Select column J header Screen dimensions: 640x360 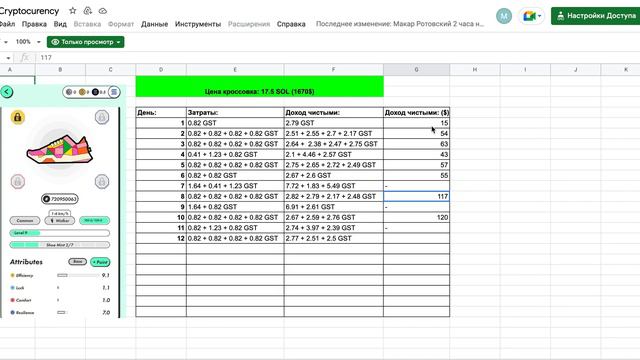tap(576, 69)
